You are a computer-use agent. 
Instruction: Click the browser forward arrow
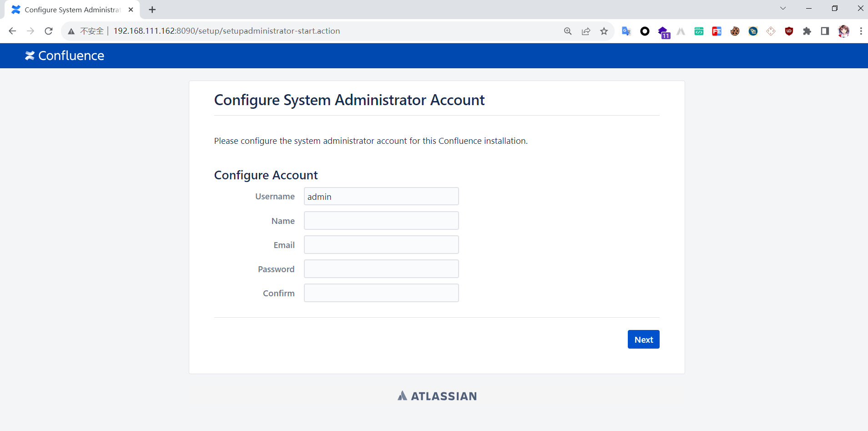(30, 31)
